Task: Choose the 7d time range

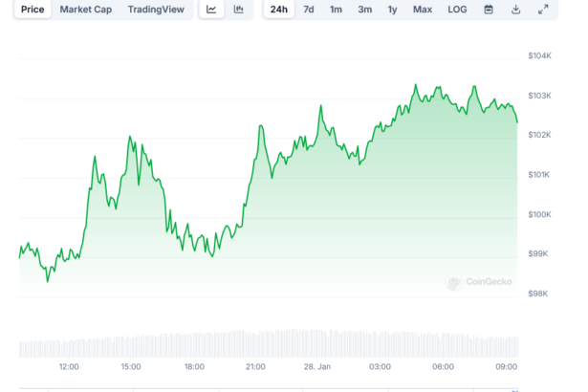Action: [x=308, y=10]
